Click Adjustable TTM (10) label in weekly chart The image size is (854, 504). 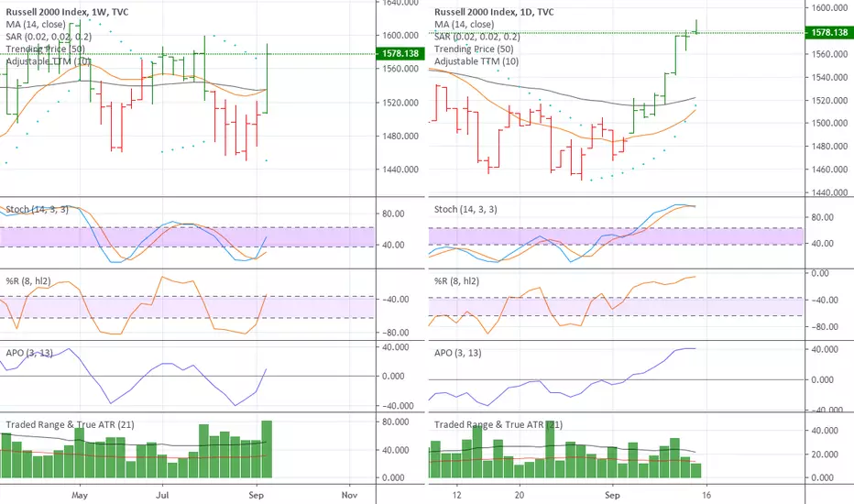coord(49,61)
